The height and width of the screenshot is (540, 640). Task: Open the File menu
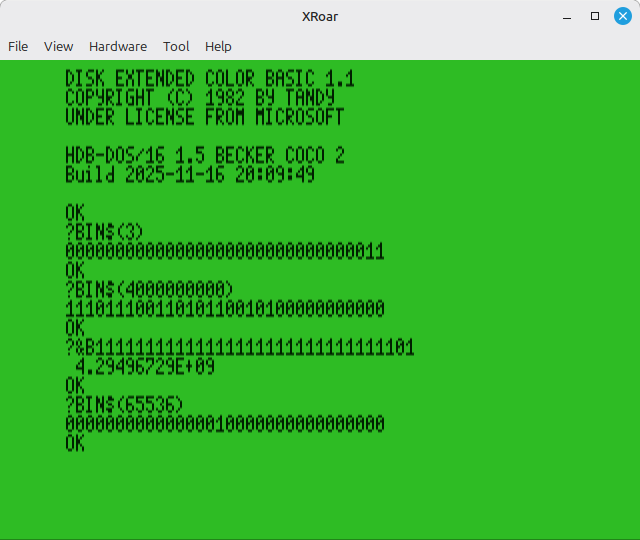pos(18,46)
